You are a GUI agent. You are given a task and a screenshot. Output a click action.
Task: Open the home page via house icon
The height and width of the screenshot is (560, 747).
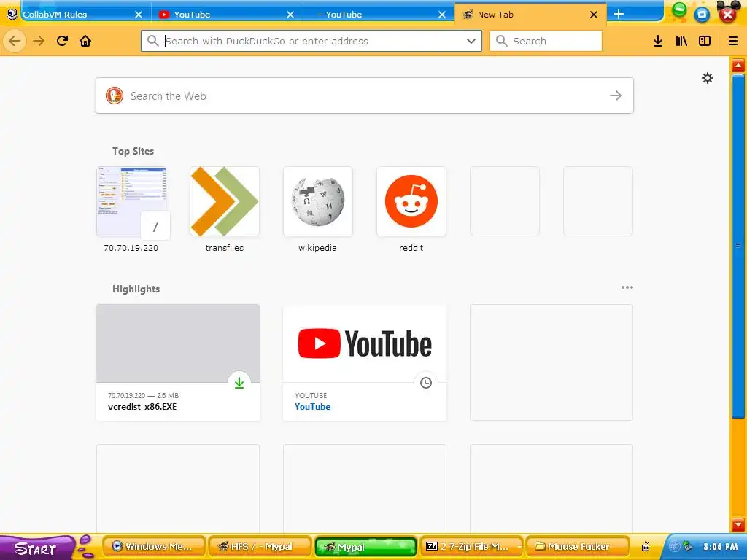85,41
